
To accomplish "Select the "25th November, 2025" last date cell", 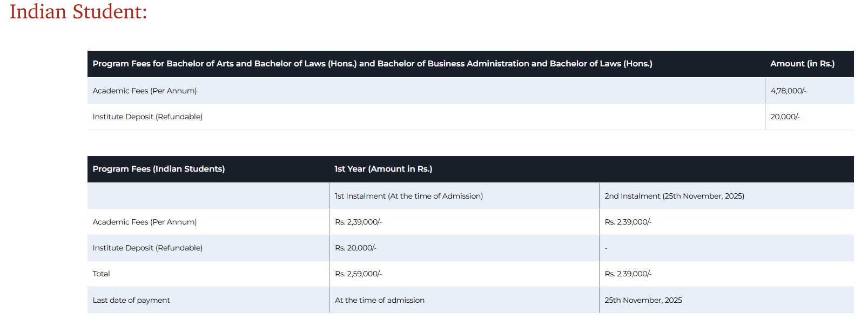I will coord(643,300).
